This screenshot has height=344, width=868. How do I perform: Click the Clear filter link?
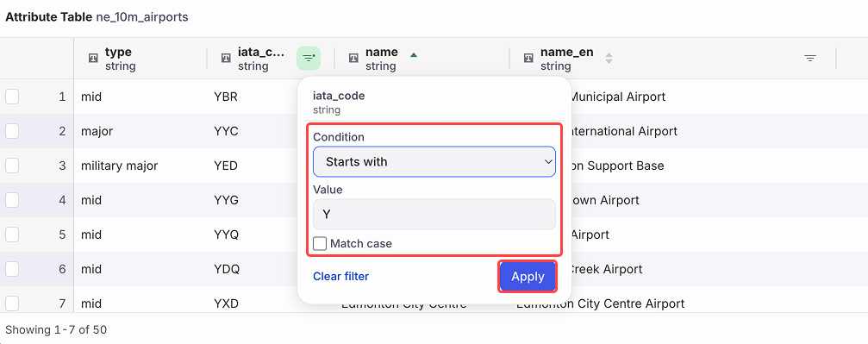(x=341, y=277)
